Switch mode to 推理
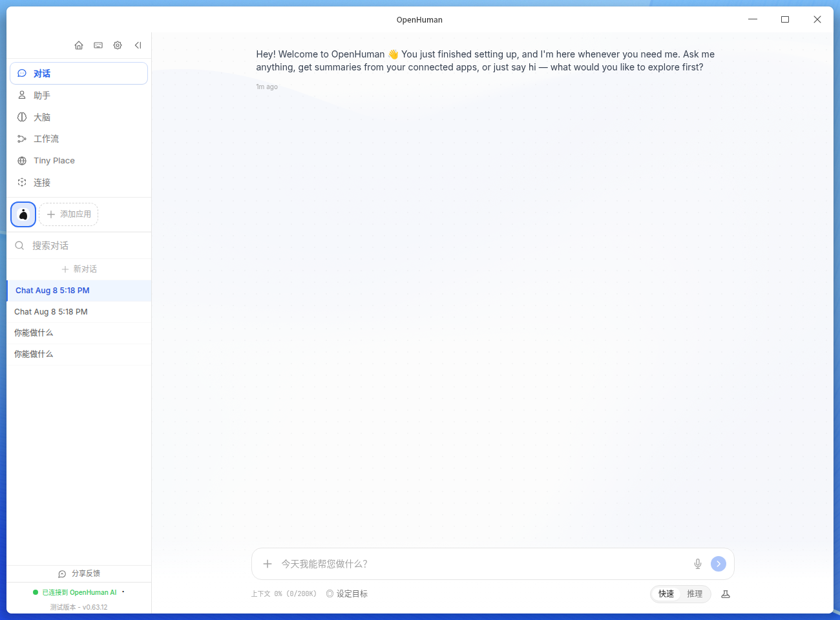Image resolution: width=840 pixels, height=620 pixels. click(695, 594)
